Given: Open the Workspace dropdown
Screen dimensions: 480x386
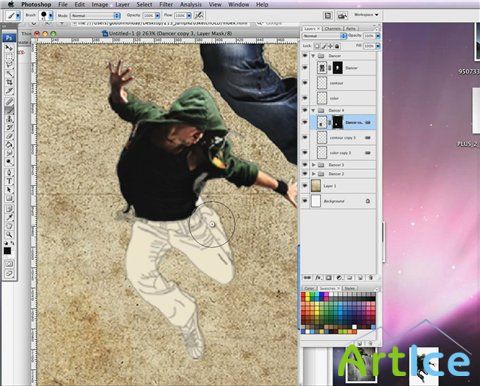Looking at the screenshot, I should click(x=366, y=15).
